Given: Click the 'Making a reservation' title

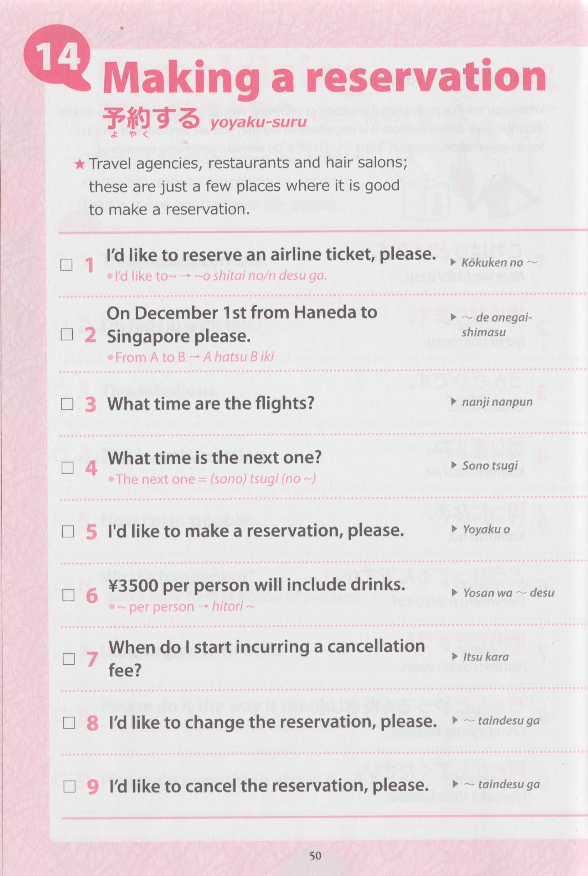Looking at the screenshot, I should tap(324, 77).
